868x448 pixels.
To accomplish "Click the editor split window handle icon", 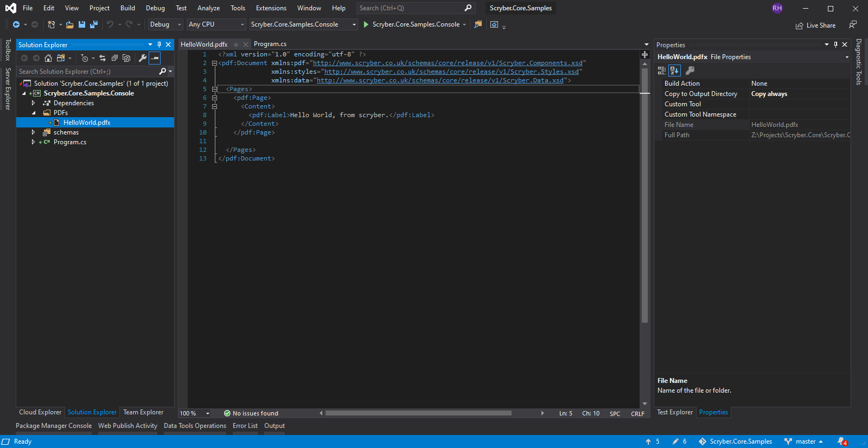I will (644, 54).
